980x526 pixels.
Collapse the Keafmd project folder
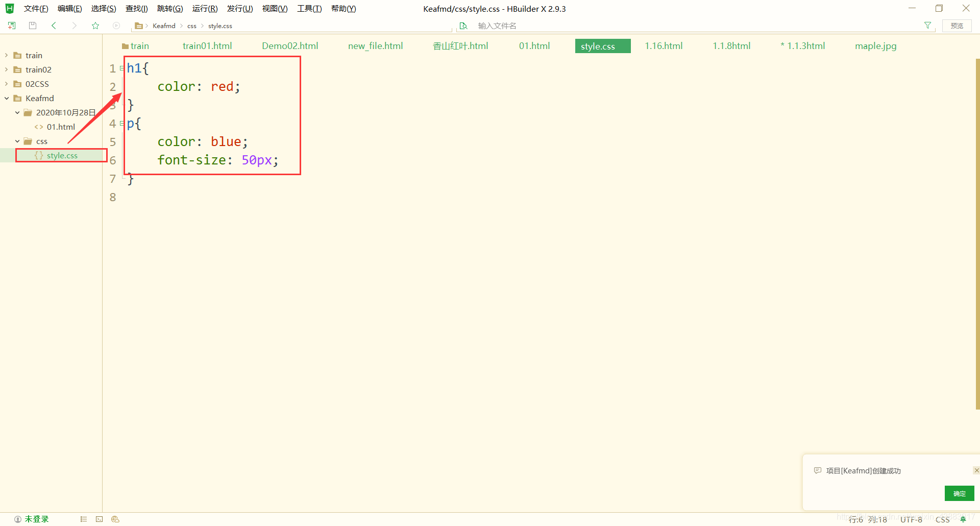pos(6,98)
